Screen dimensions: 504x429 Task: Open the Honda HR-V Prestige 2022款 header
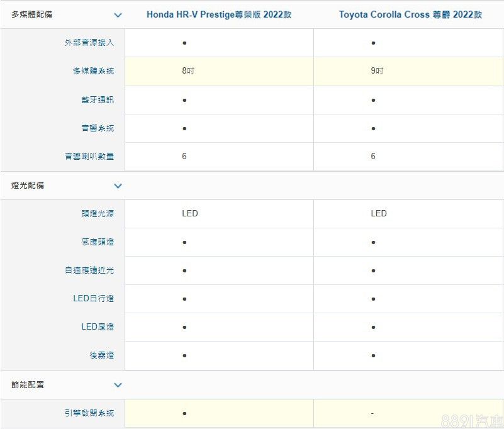click(x=218, y=14)
